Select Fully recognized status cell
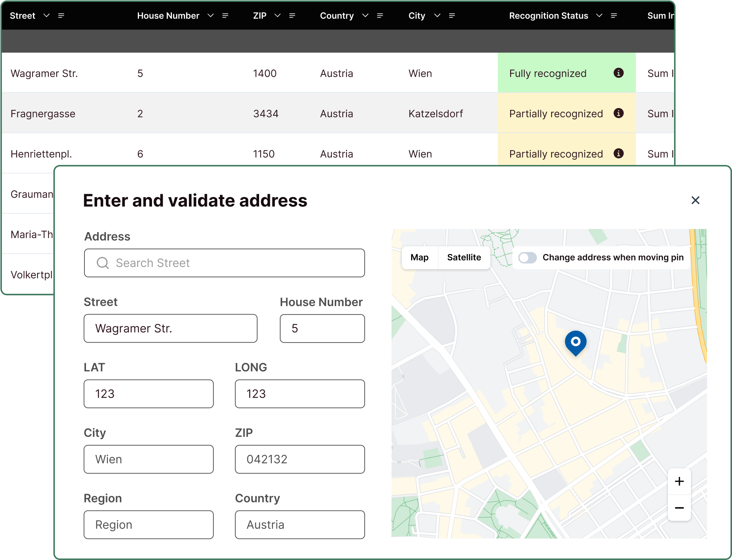This screenshot has height=560, width=732. tap(567, 73)
